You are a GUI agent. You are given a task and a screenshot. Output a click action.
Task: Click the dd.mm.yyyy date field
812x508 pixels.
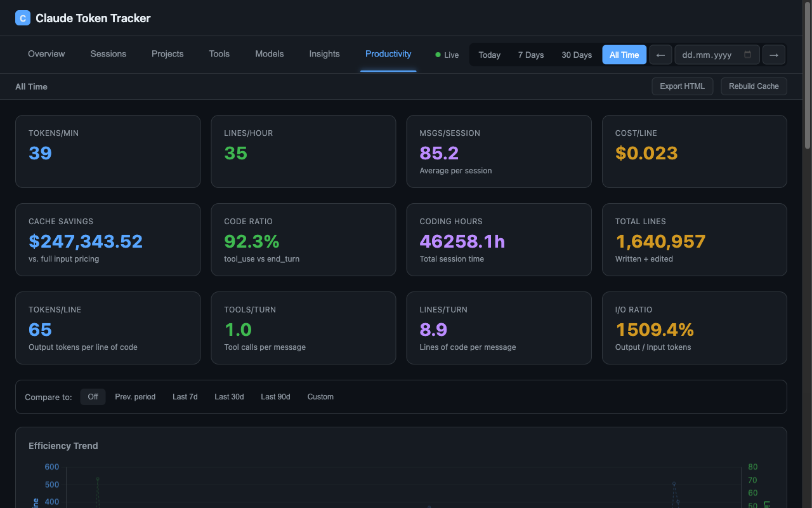[717, 55]
